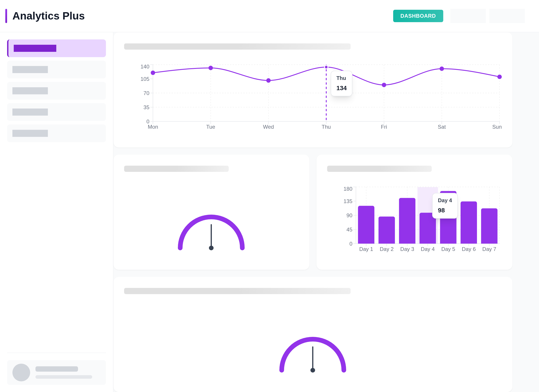Click the Fri data point on line chart
The width and height of the screenshot is (539, 392).
[x=384, y=85]
